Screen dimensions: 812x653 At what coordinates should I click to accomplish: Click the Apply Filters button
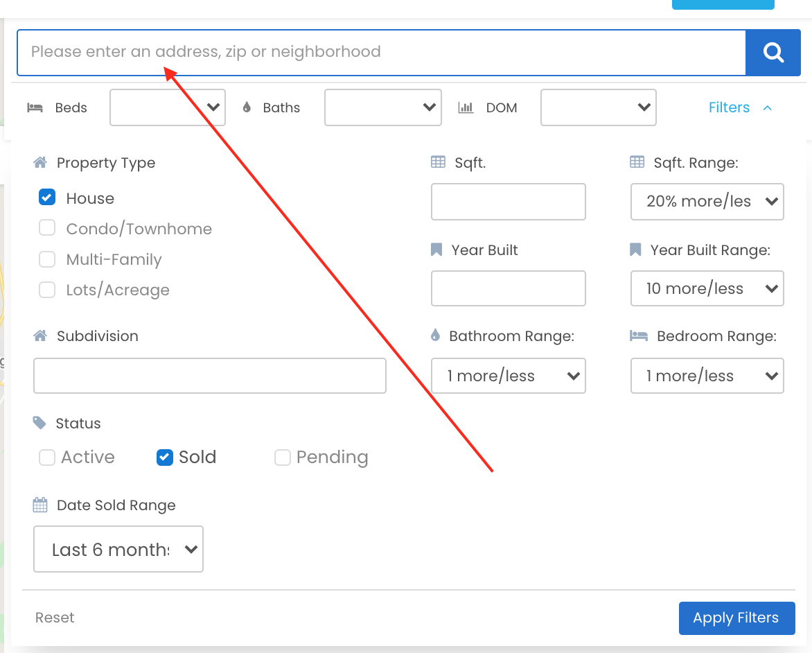[736, 618]
